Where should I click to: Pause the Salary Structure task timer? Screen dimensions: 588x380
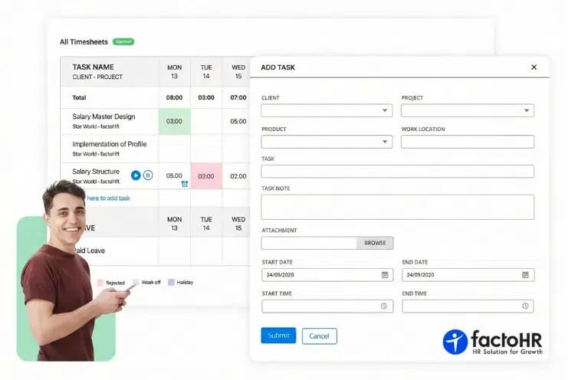coord(148,175)
